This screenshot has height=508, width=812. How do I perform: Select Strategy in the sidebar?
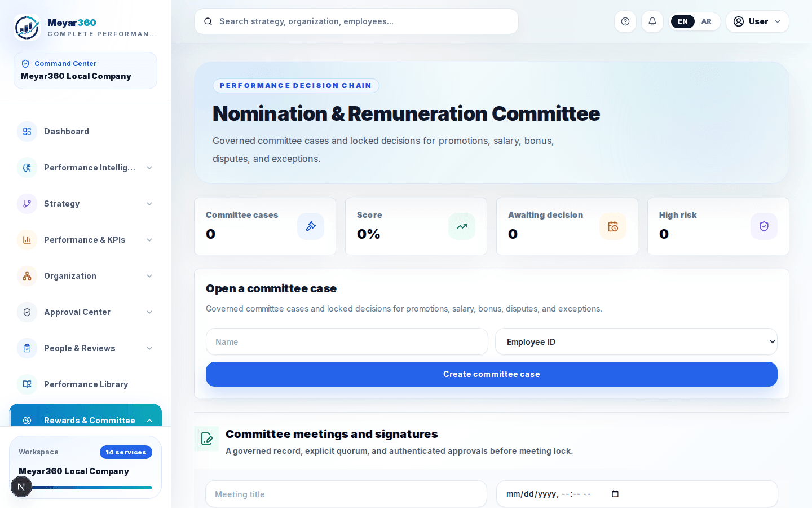(x=86, y=204)
